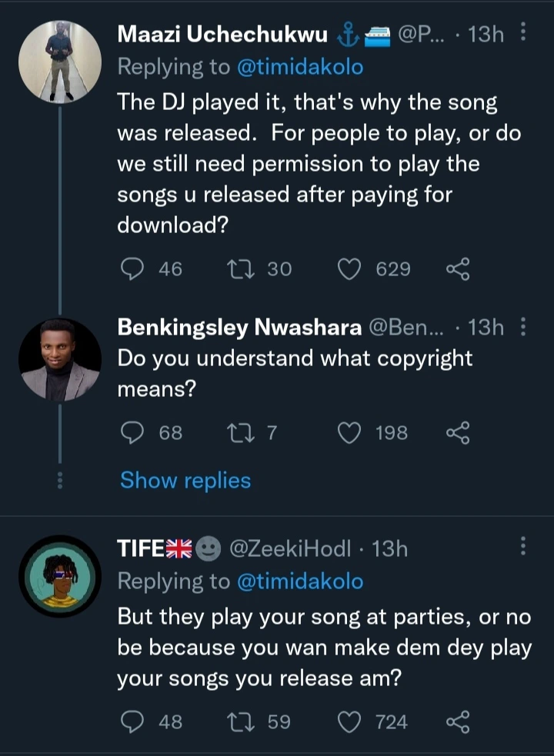This screenshot has width=554, height=756.
Task: Open more options on Benkingsley's tweet
Action: (524, 328)
